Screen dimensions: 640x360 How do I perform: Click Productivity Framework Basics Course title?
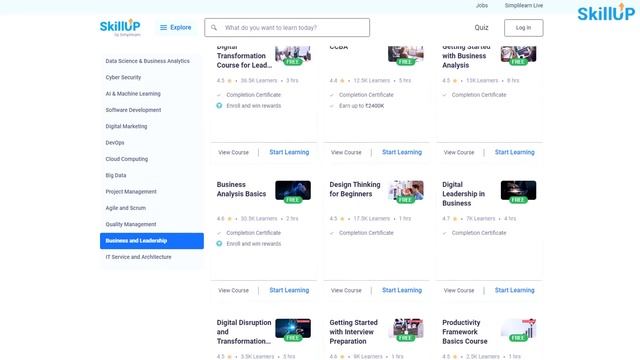pos(464,332)
